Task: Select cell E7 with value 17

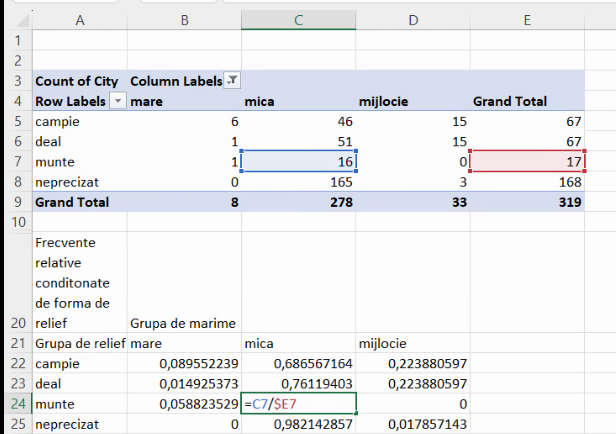Action: point(527,161)
